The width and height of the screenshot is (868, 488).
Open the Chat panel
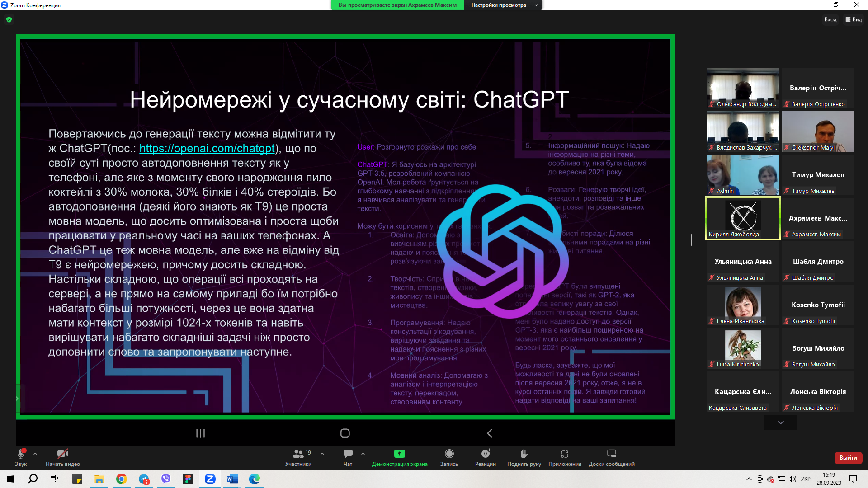348,454
